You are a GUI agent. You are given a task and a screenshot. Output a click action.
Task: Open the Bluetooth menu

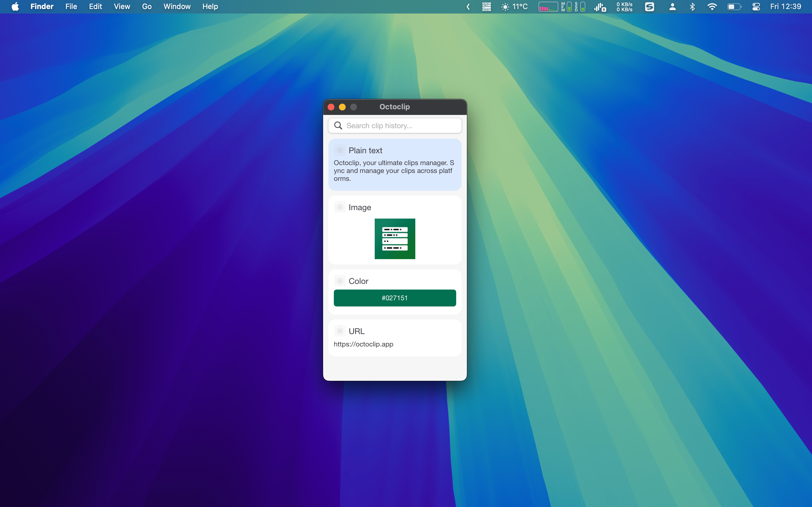pos(692,7)
